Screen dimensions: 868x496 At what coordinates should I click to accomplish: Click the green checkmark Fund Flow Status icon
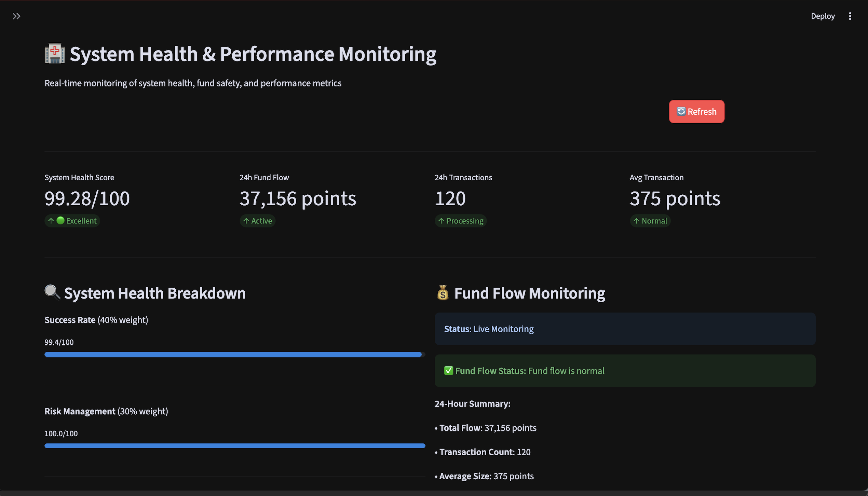pyautogui.click(x=448, y=371)
